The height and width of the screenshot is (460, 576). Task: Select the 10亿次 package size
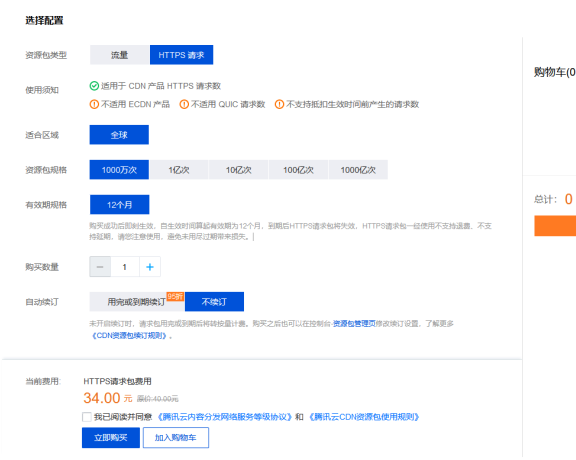tap(238, 170)
